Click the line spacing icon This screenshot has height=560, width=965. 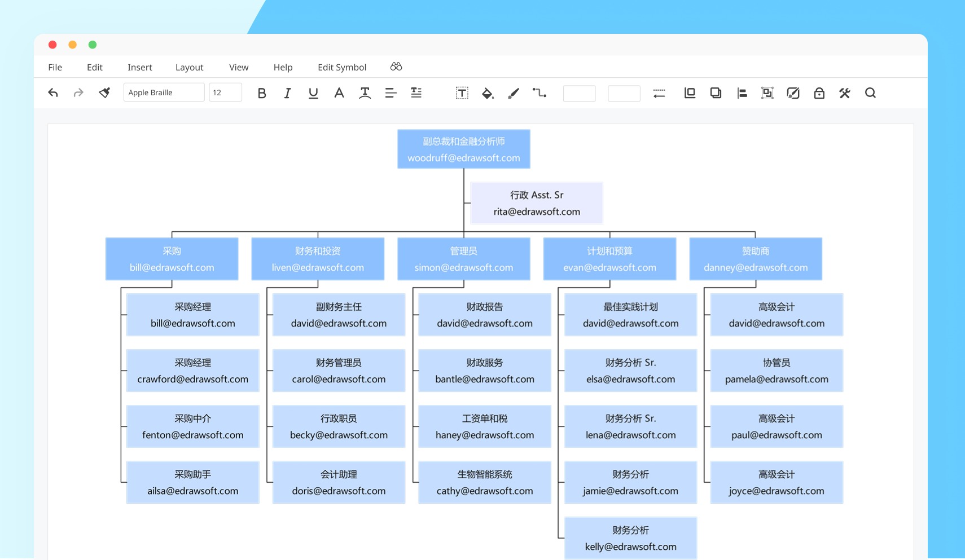[416, 93]
